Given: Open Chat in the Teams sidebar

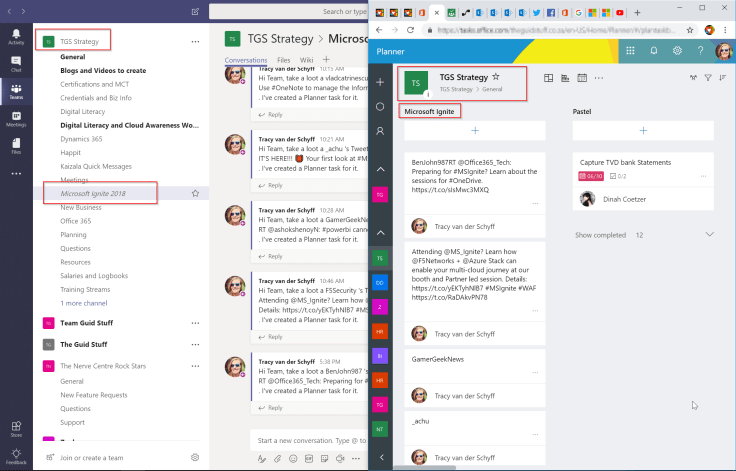Looking at the screenshot, I should pos(16,64).
